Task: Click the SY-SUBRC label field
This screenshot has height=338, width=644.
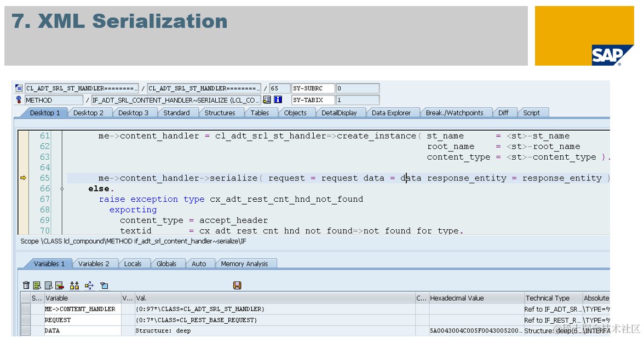Action: tap(313, 88)
